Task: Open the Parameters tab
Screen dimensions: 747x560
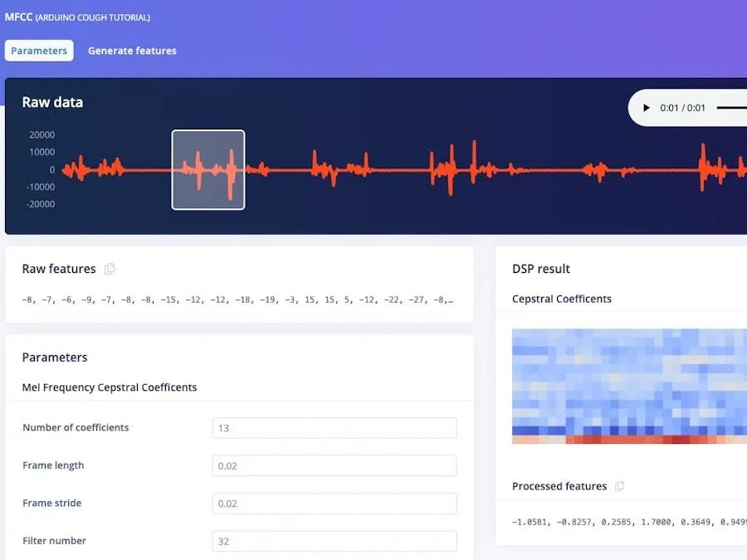Action: (39, 51)
